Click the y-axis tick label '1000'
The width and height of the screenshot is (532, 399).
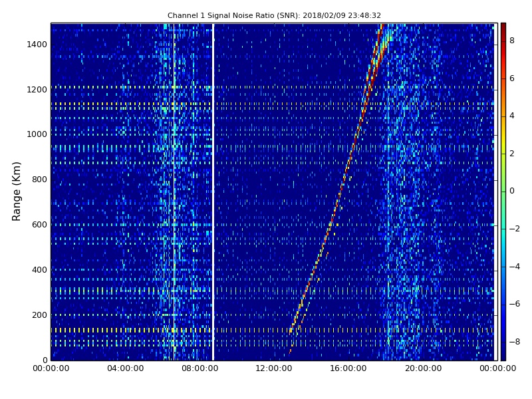(x=37, y=134)
